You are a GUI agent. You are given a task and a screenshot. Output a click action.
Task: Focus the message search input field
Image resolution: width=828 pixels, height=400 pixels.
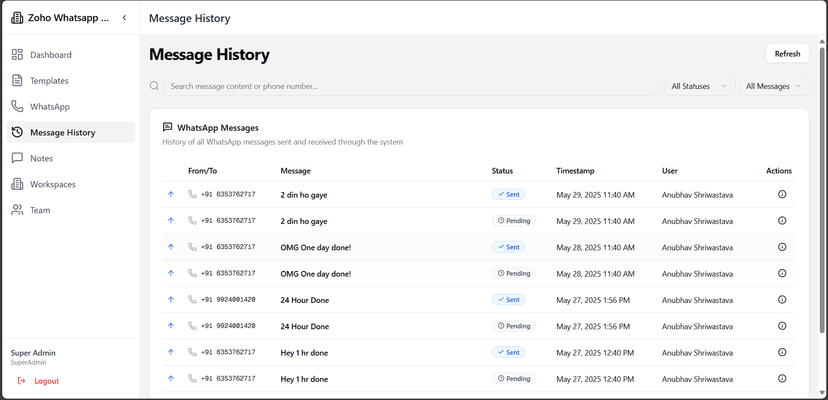tap(410, 86)
